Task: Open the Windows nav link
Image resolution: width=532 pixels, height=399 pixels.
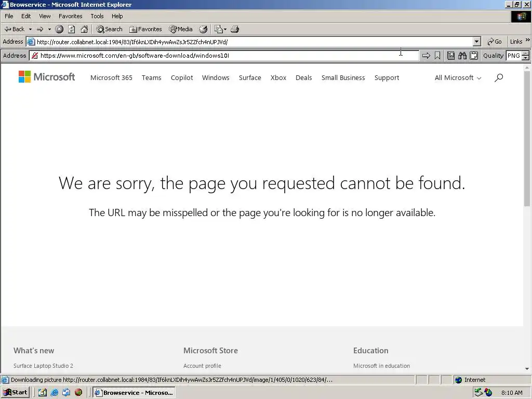Action: pos(216,78)
